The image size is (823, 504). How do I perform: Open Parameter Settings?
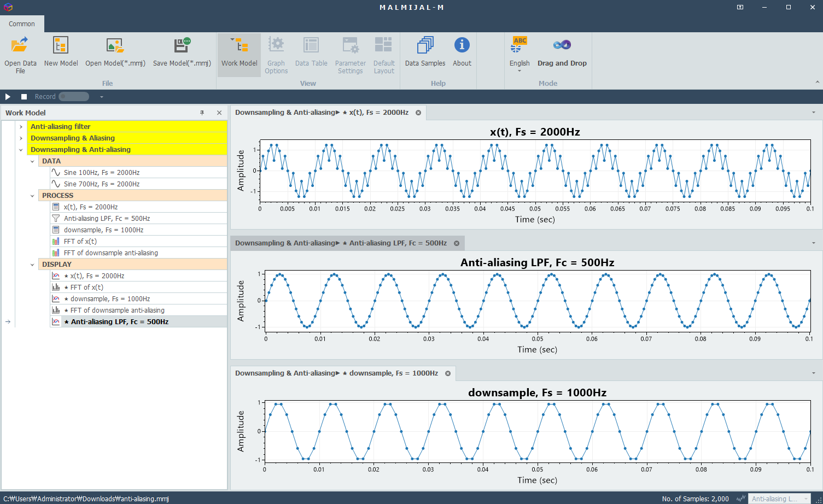pos(350,55)
